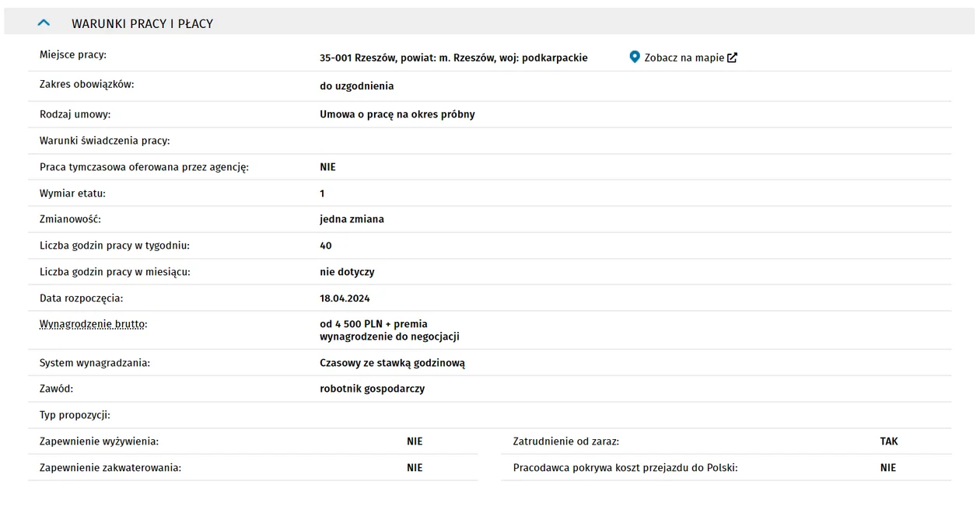Viewport: 980px width, 506px height.
Task: Click the Czasowy ze stawką godzinową value
Action: 393,363
